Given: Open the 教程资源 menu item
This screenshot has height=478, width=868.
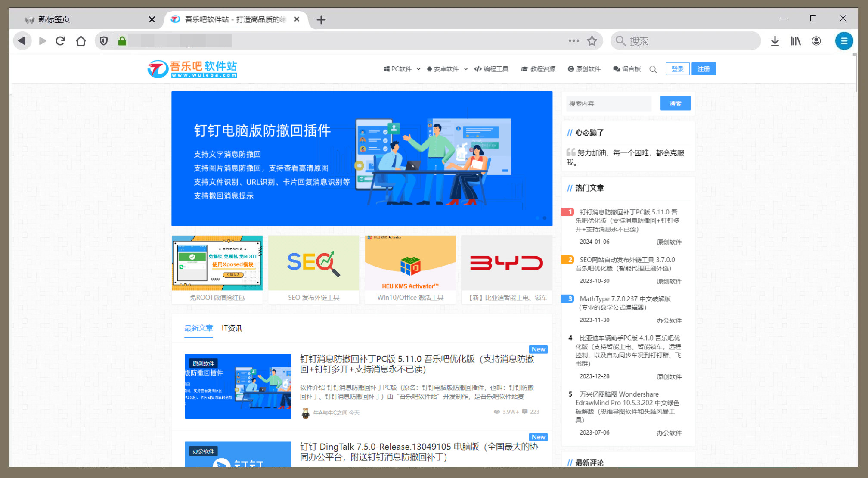Looking at the screenshot, I should click(538, 69).
